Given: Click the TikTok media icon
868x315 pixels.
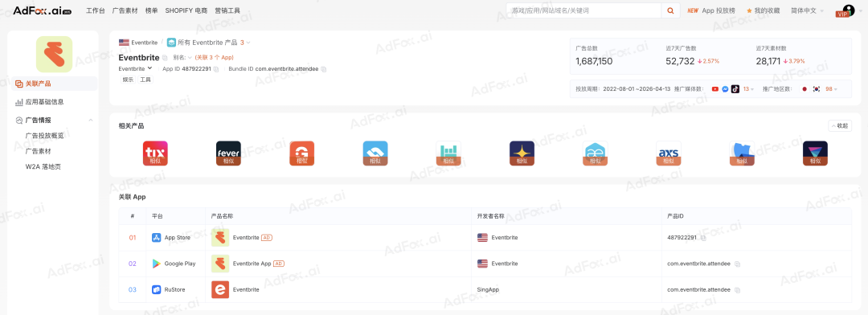Looking at the screenshot, I should 735,88.
